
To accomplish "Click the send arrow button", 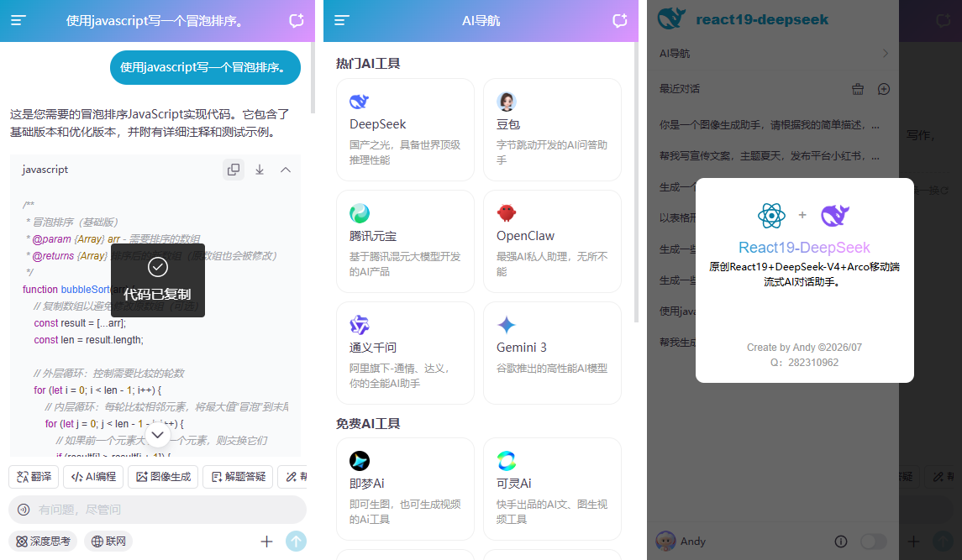I will tap(297, 541).
